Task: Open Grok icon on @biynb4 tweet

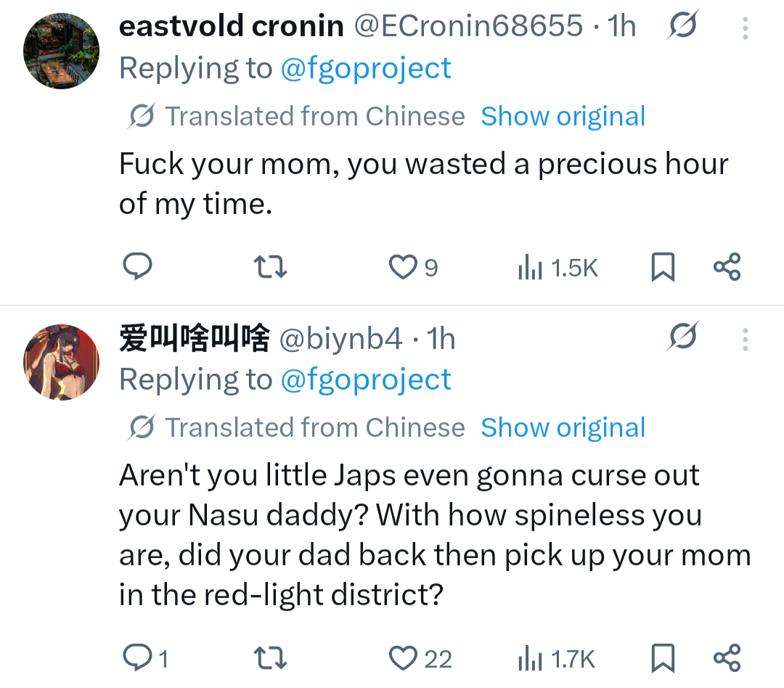Action: click(x=682, y=336)
